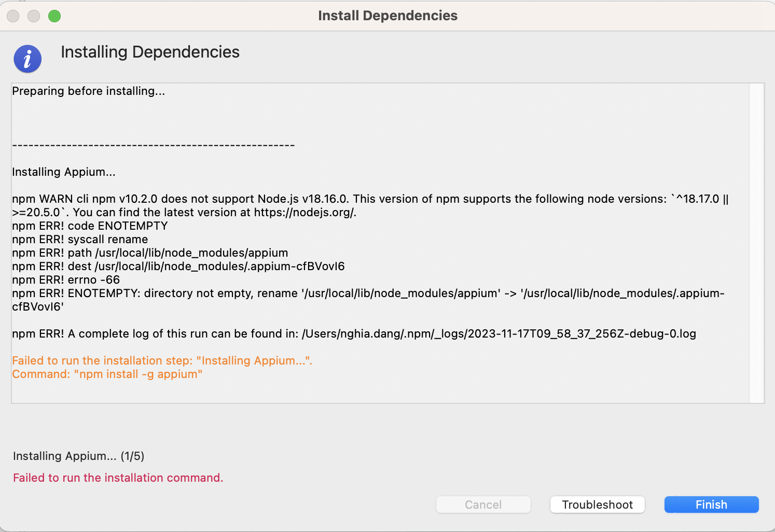Viewport: 775px width, 532px height.
Task: Click the green full-screen window button
Action: point(54,16)
